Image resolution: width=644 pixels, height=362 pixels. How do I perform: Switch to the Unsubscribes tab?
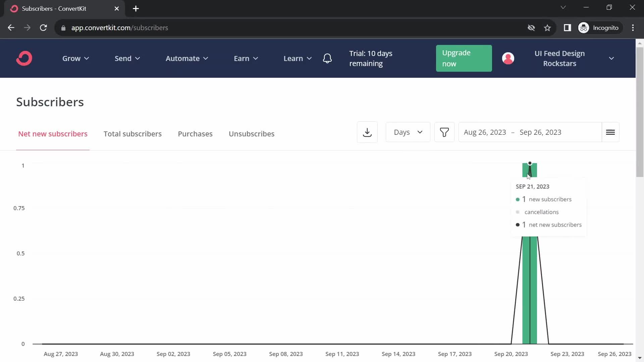click(x=252, y=134)
